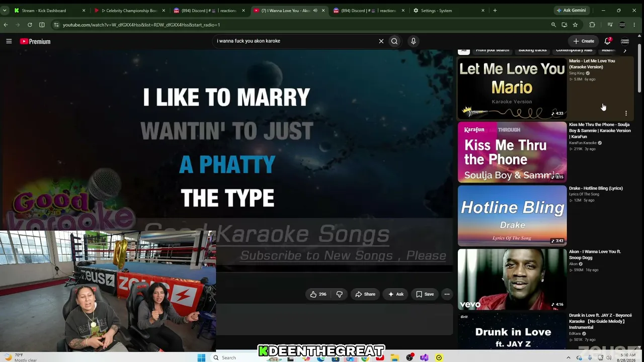
Task: Click title 'Drake - Hotline Bling (Lyrics)'
Action: (x=596, y=189)
